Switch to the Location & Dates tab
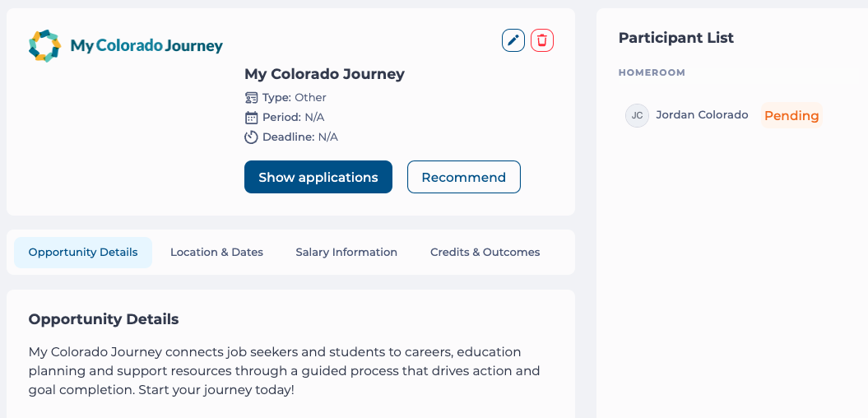 click(216, 253)
